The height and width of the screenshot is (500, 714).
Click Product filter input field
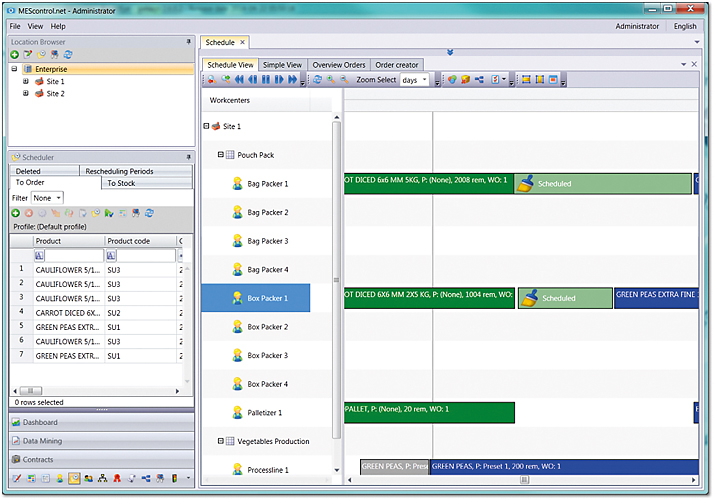click(74, 255)
